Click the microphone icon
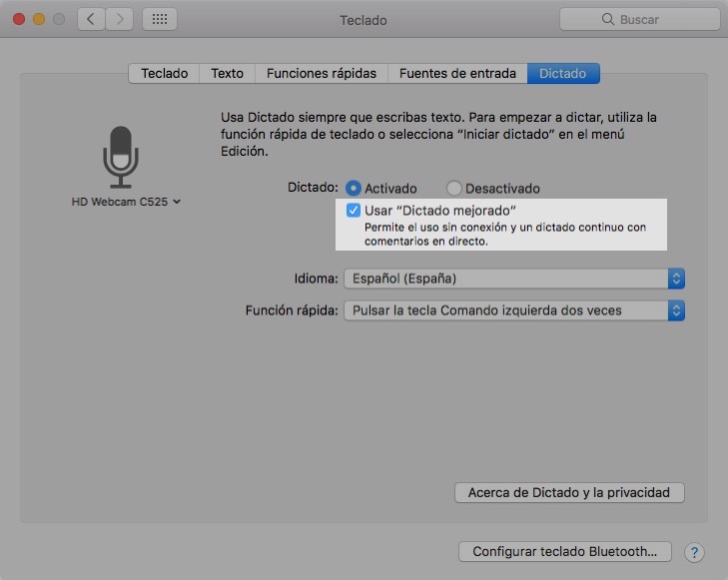This screenshot has width=728, height=580. pyautogui.click(x=121, y=157)
